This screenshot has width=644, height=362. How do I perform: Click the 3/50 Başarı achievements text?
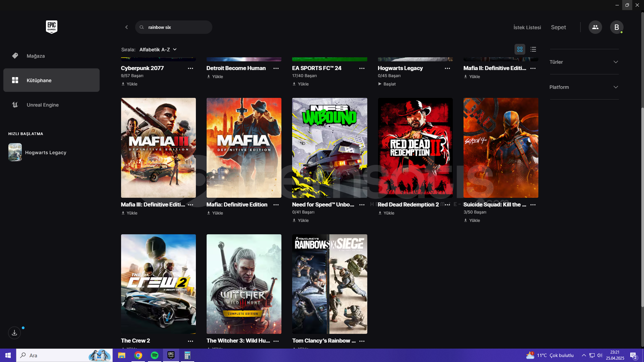(475, 212)
